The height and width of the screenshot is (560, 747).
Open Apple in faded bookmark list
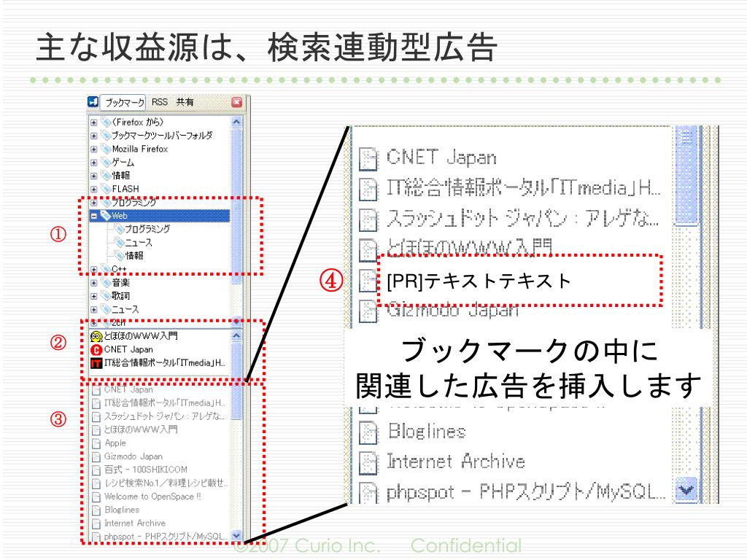115,443
